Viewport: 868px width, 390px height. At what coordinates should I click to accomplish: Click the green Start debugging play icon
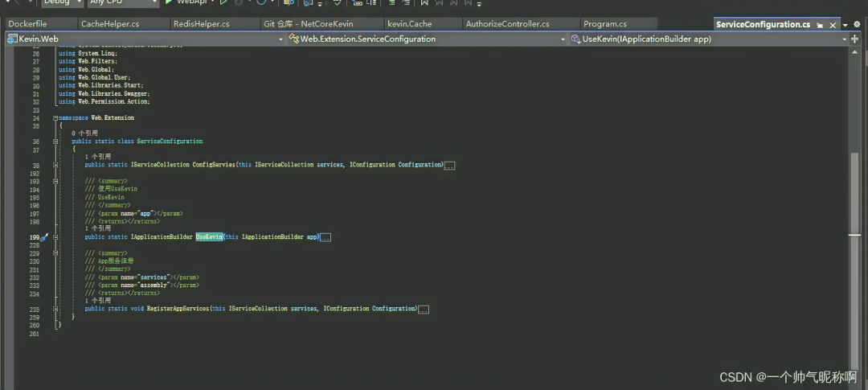click(x=170, y=2)
